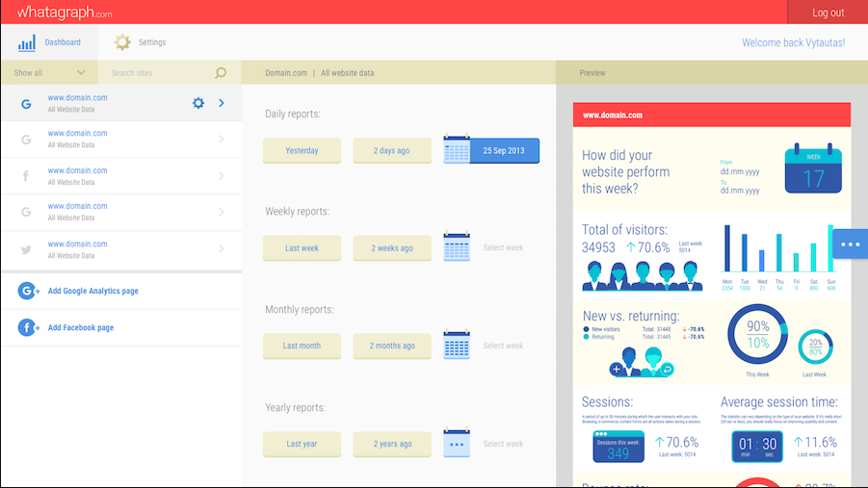
Task: Switch to the Dashboard tab
Action: point(48,42)
